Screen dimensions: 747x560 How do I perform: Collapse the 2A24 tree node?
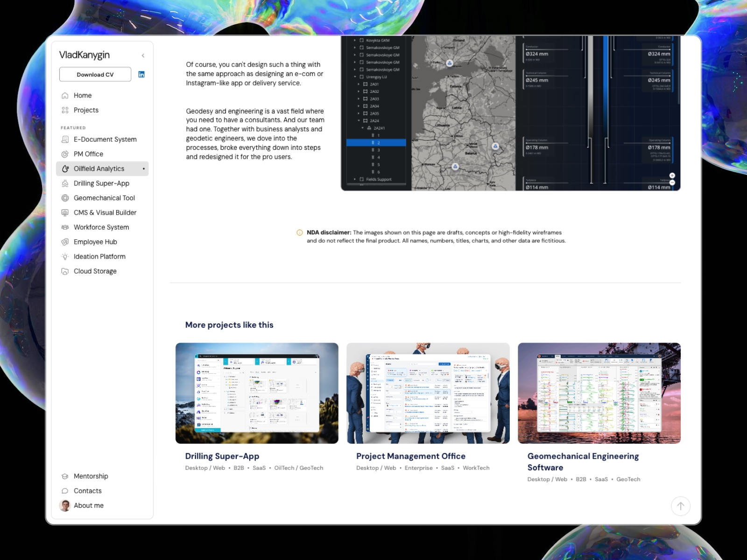tap(359, 121)
